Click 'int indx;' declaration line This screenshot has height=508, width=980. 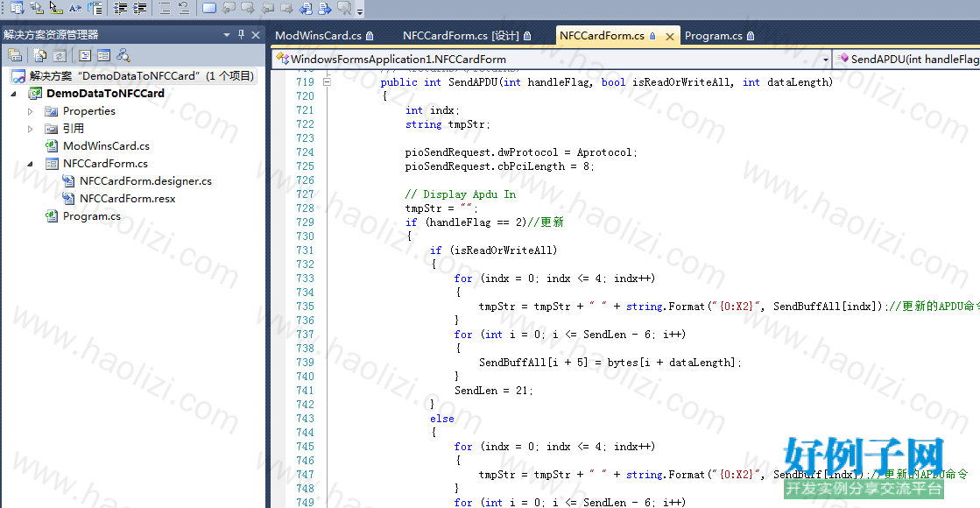pyautogui.click(x=433, y=110)
